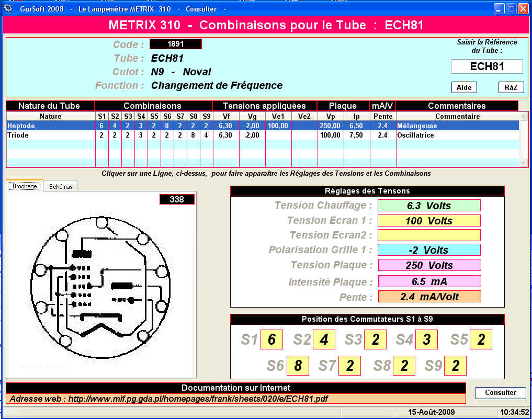Click the Tension Chauffage value 6.3 Volts
532x419 pixels.
(429, 206)
